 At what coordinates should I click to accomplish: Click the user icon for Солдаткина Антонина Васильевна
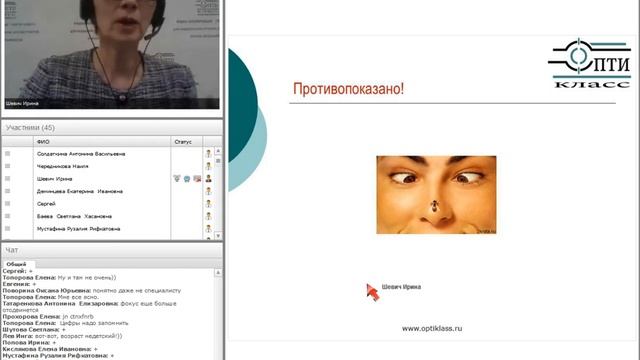point(209,153)
